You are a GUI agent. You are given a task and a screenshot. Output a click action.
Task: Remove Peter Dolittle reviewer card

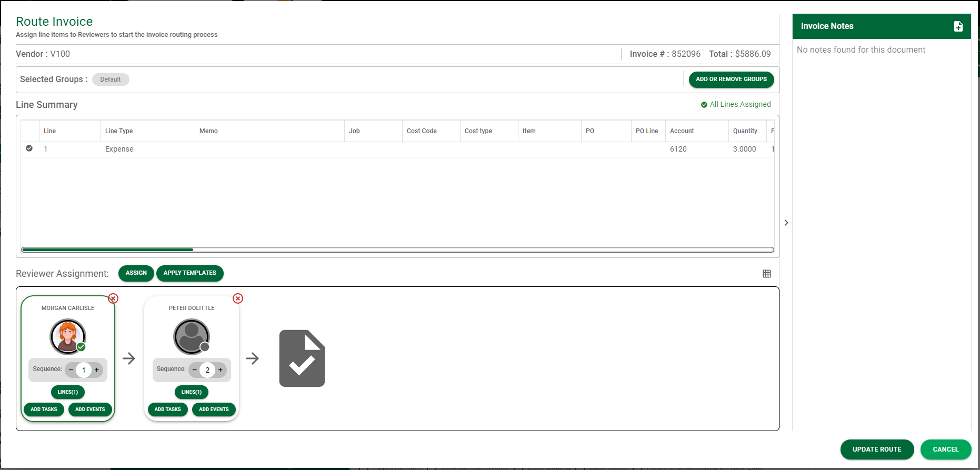point(238,298)
